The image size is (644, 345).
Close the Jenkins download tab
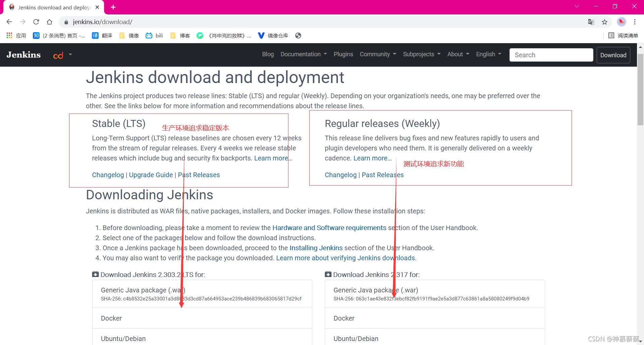(x=97, y=7)
